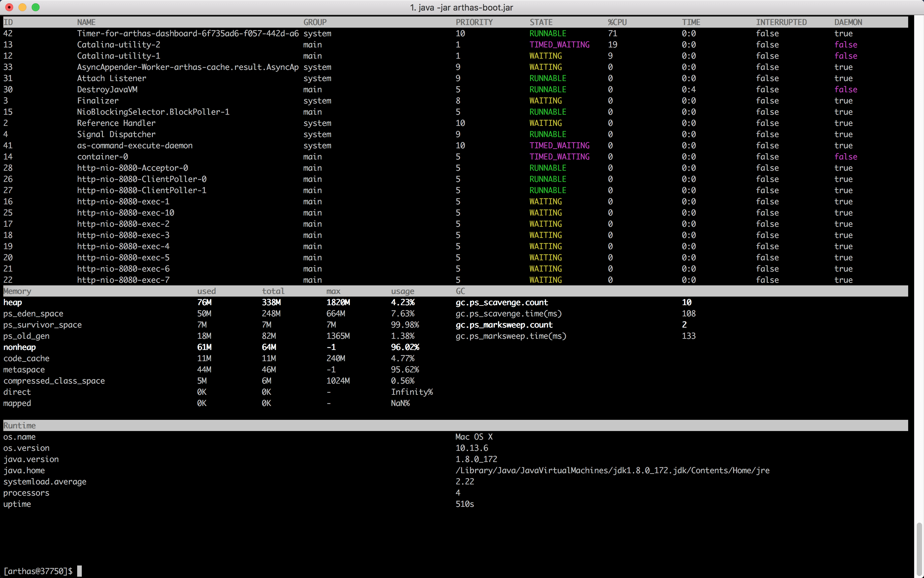924x578 pixels.
Task: Click 'gc.ps_marksweep.count' label
Action: click(x=504, y=325)
